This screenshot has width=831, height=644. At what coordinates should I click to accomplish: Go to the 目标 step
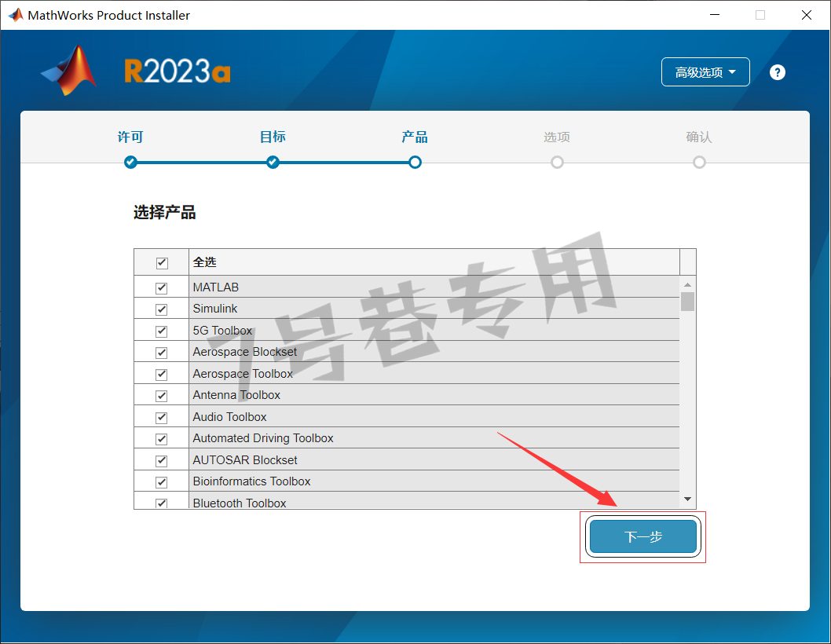[x=273, y=137]
